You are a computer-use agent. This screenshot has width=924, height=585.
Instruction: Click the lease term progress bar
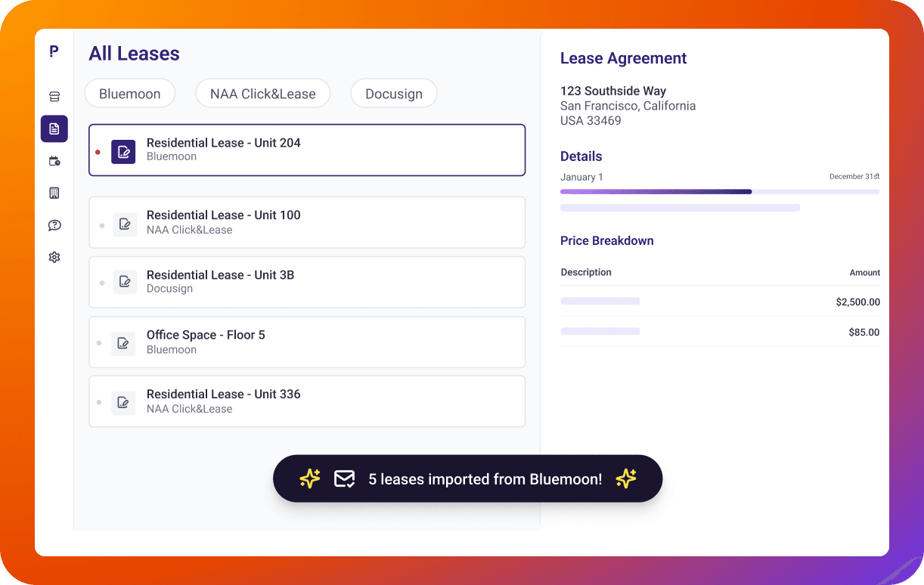click(x=720, y=192)
